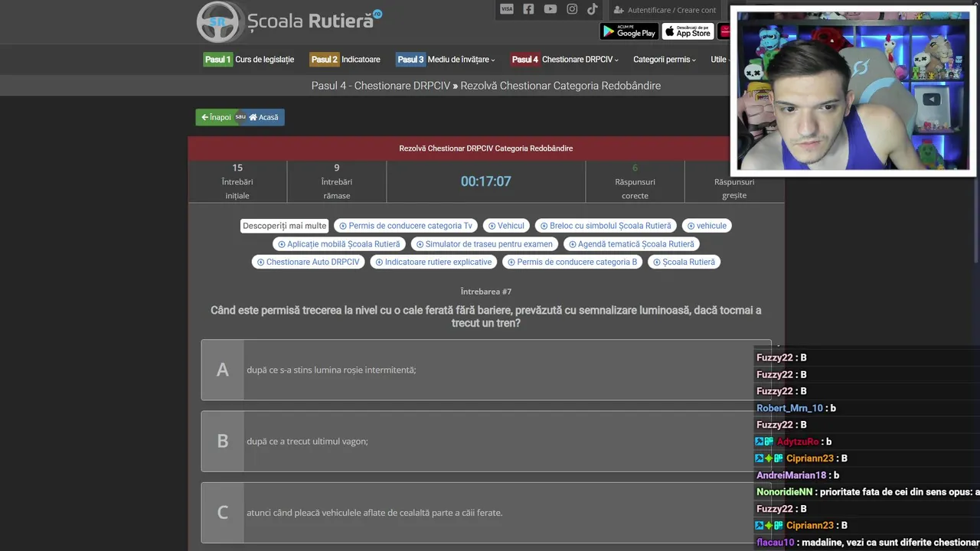The image size is (980, 551).
Task: Open Autentificare / Creare cont link
Action: (665, 10)
